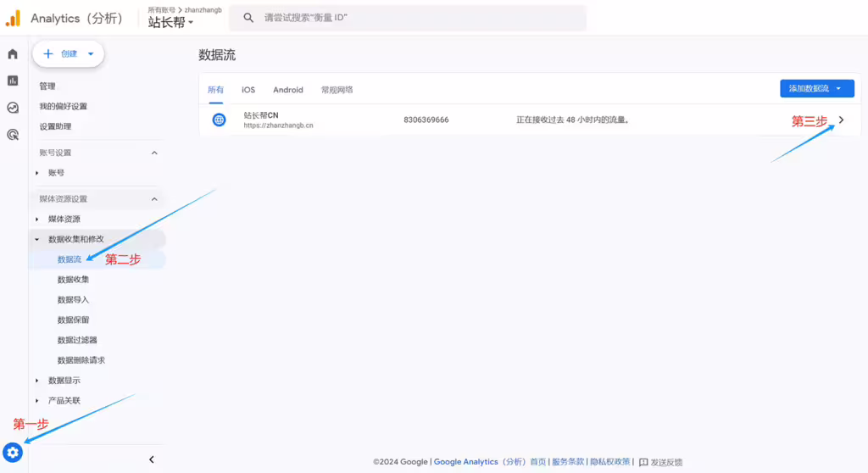Switch to the Android tab

[288, 90]
